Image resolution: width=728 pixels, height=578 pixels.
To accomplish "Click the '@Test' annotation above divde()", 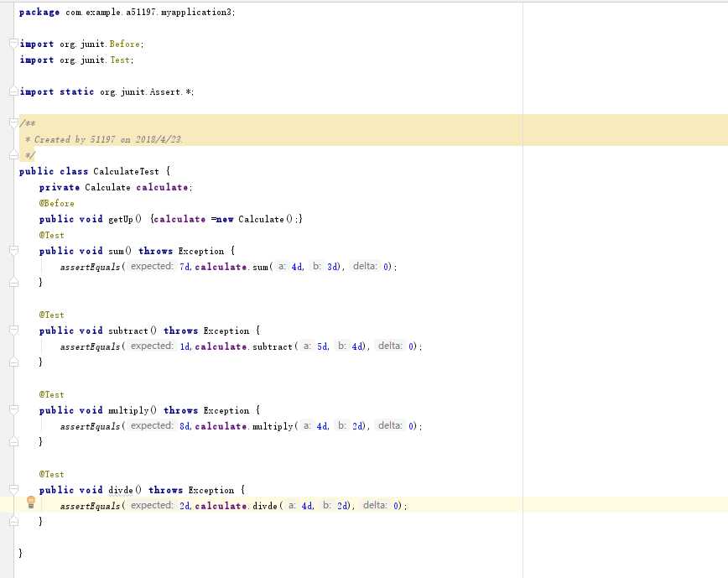I will [51, 475].
